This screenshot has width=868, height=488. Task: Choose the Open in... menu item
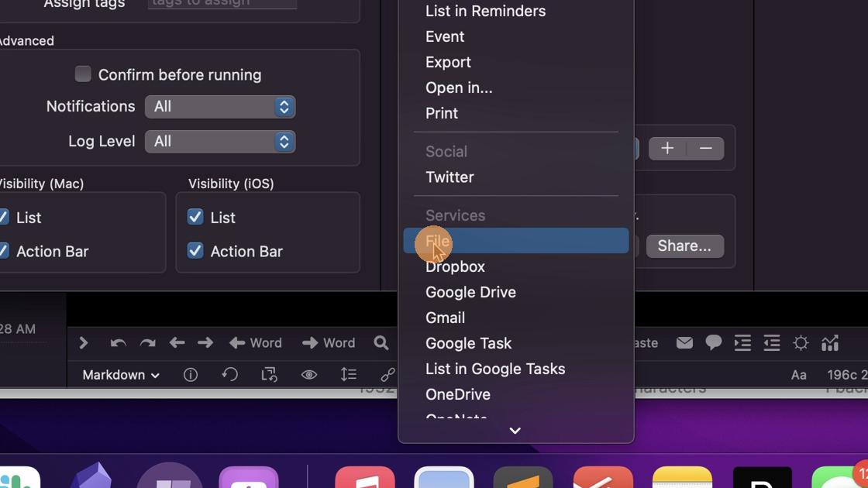tap(516, 88)
